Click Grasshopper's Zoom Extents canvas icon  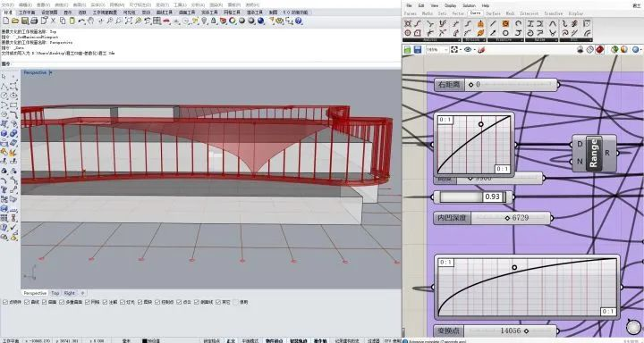pos(454,50)
